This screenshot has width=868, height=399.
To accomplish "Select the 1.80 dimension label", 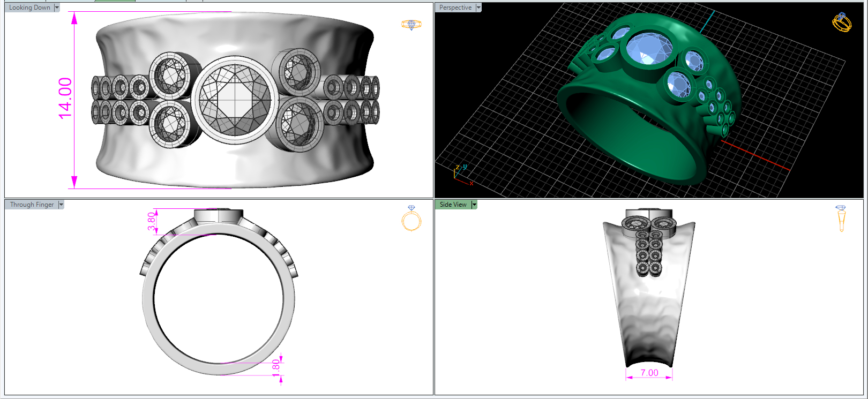I will (275, 368).
